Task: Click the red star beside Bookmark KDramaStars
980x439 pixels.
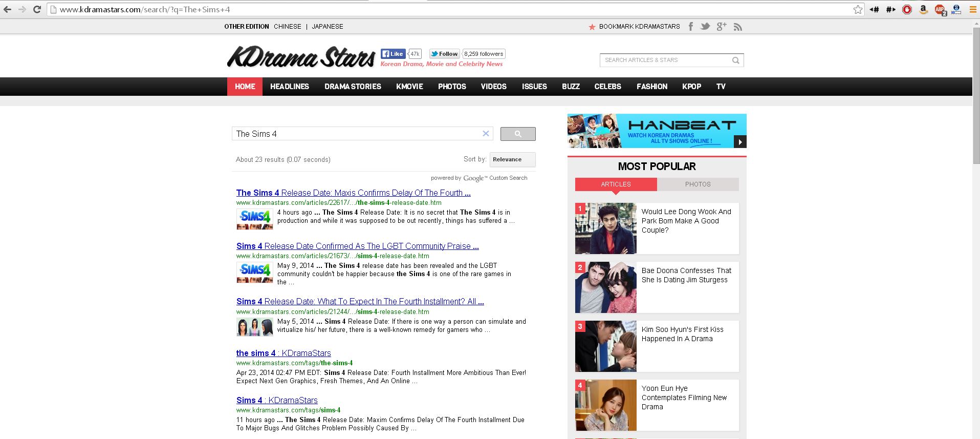Action: 592,27
